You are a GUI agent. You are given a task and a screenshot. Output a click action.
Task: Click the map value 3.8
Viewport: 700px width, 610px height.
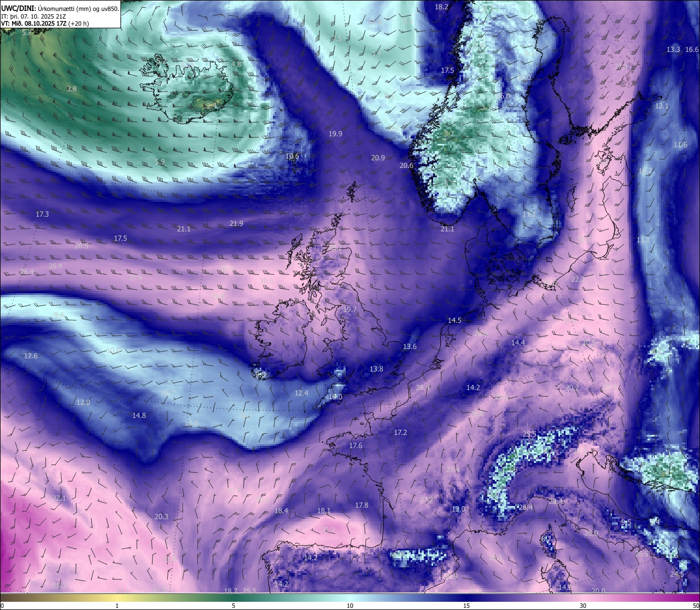coord(72,89)
